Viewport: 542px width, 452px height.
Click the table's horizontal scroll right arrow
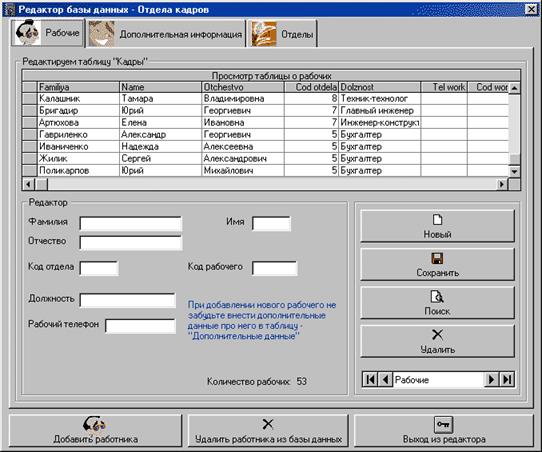(502, 184)
